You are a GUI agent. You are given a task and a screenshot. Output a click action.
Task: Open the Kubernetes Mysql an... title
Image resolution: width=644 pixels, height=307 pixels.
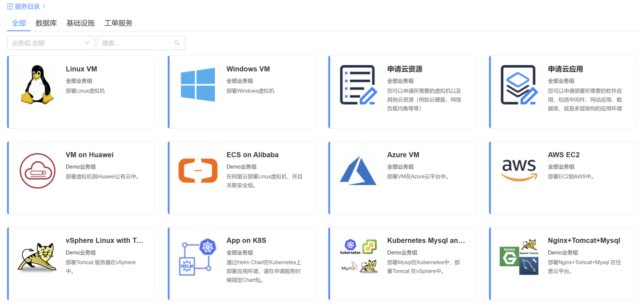click(426, 241)
